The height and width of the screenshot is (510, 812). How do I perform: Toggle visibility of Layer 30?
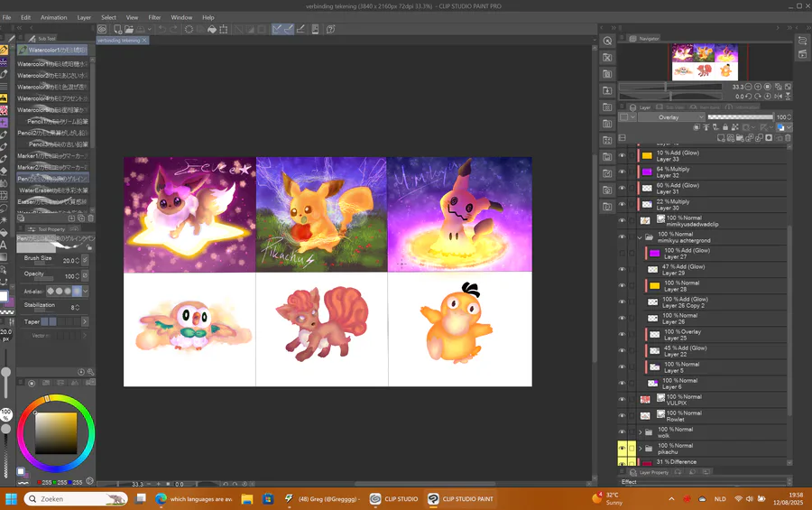622,204
